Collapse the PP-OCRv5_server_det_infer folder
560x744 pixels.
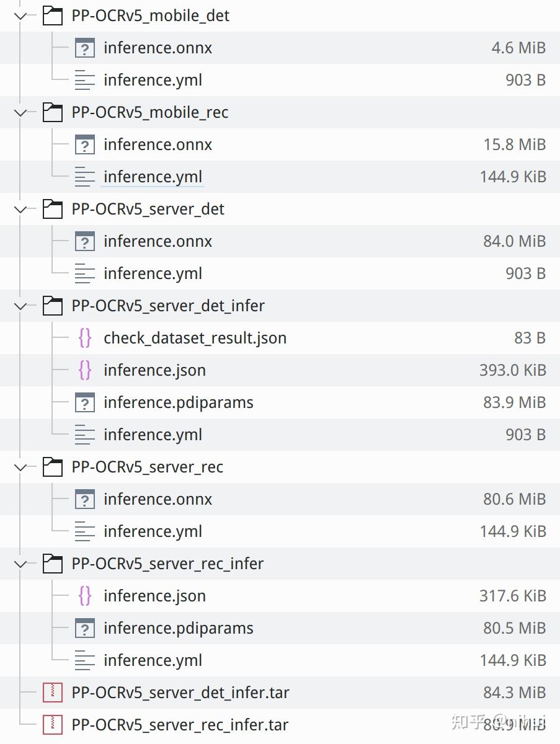20,306
